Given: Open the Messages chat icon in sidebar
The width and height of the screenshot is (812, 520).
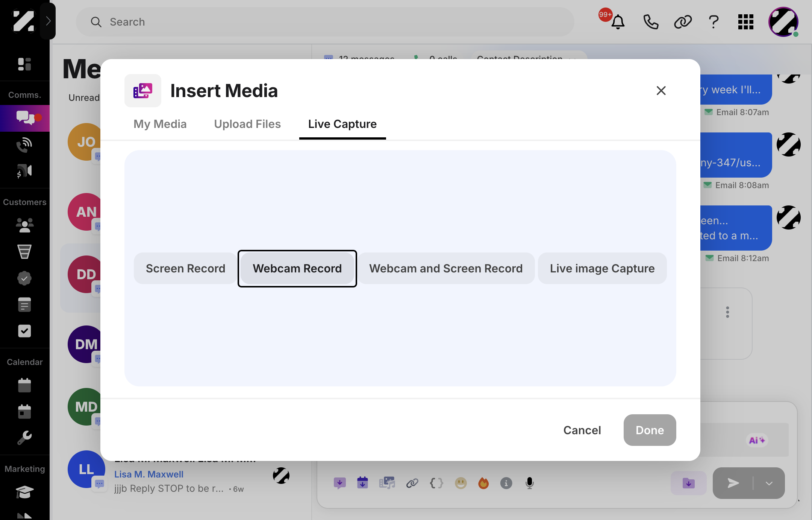Looking at the screenshot, I should [25, 118].
